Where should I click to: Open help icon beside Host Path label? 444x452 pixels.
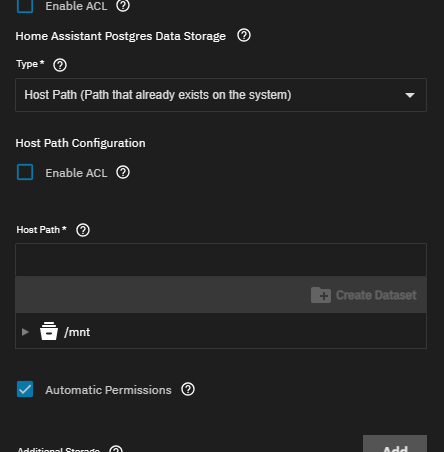pyautogui.click(x=83, y=230)
